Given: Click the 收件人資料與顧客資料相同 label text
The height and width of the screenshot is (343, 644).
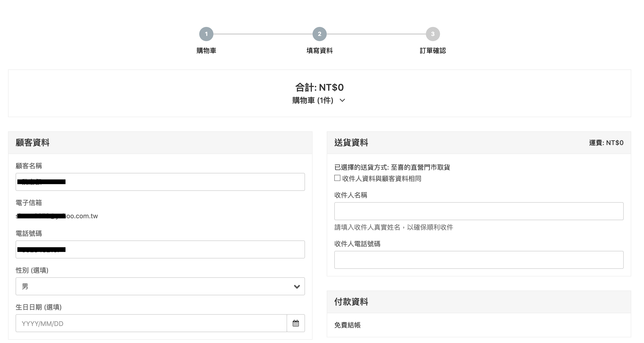Looking at the screenshot, I should click(381, 179).
